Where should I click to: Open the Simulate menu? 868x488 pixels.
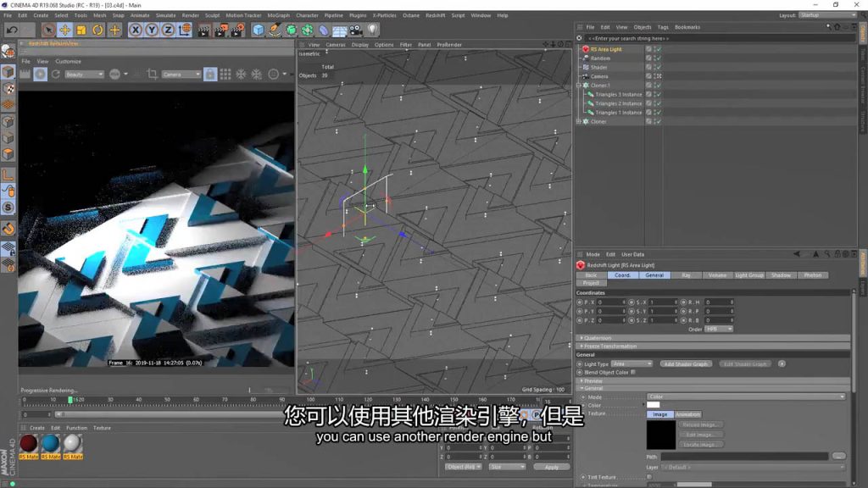tap(165, 15)
